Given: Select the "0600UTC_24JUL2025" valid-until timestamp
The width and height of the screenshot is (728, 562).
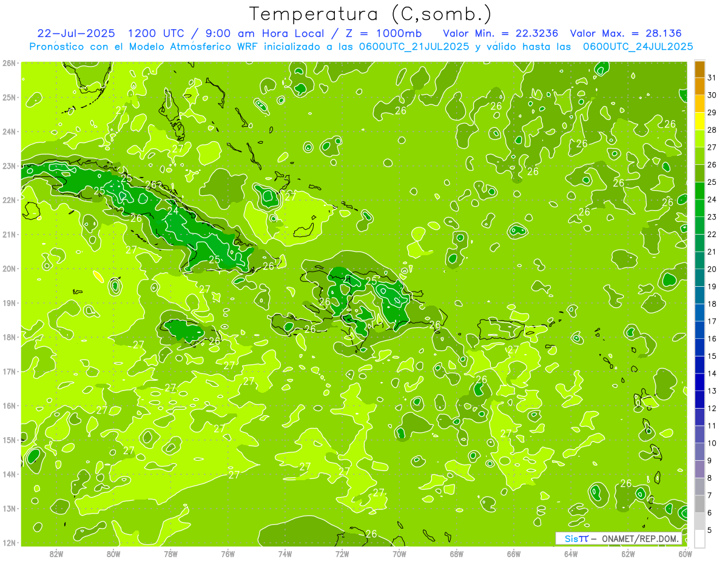Looking at the screenshot, I should [638, 47].
